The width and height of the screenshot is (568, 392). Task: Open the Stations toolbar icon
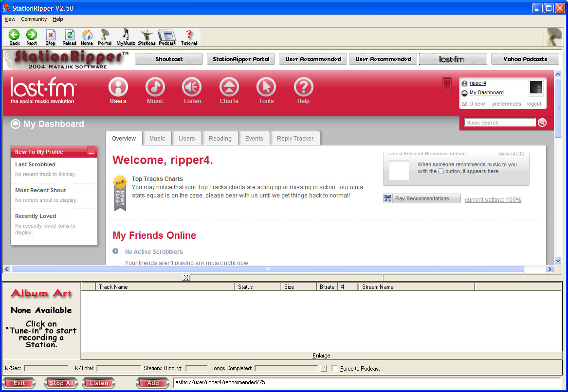click(147, 37)
